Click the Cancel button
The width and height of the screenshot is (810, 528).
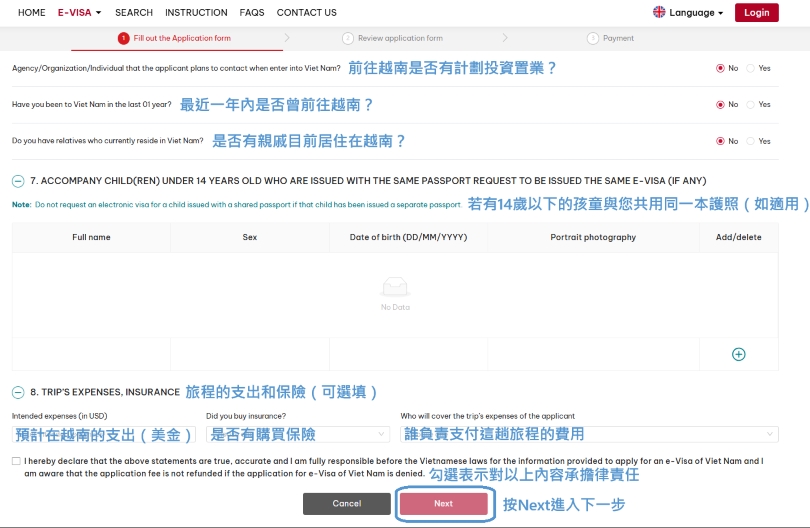[x=347, y=503]
